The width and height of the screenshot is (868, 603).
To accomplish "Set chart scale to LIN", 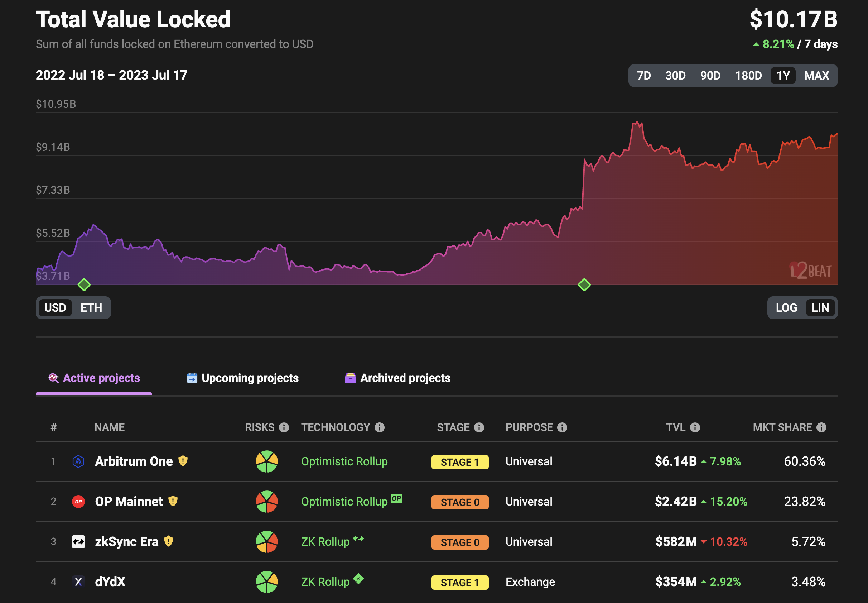I will coord(820,308).
